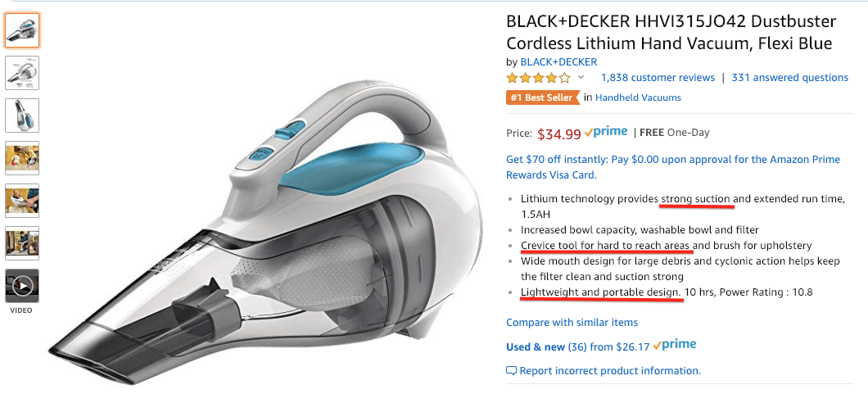The image size is (868, 394).
Task: Click the report speech bubble icon
Action: (512, 371)
